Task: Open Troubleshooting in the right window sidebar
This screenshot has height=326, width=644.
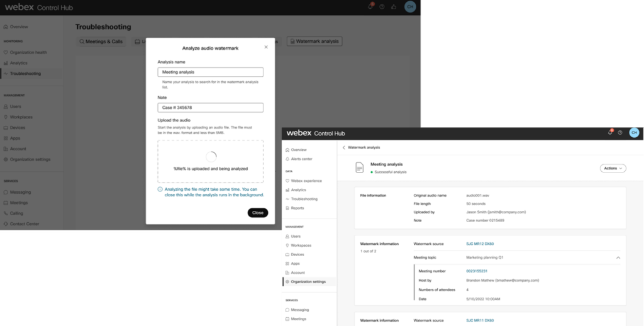Action: click(x=301, y=199)
